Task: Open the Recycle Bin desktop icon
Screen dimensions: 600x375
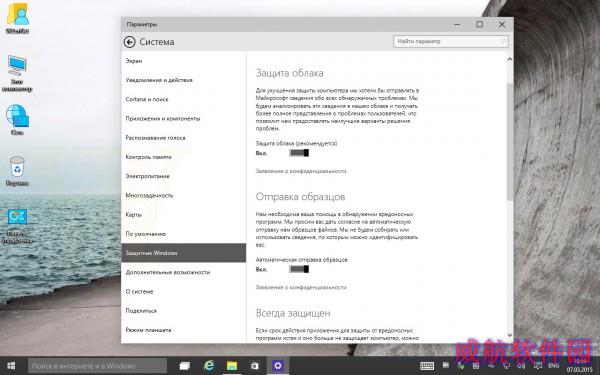Action: pos(17,171)
